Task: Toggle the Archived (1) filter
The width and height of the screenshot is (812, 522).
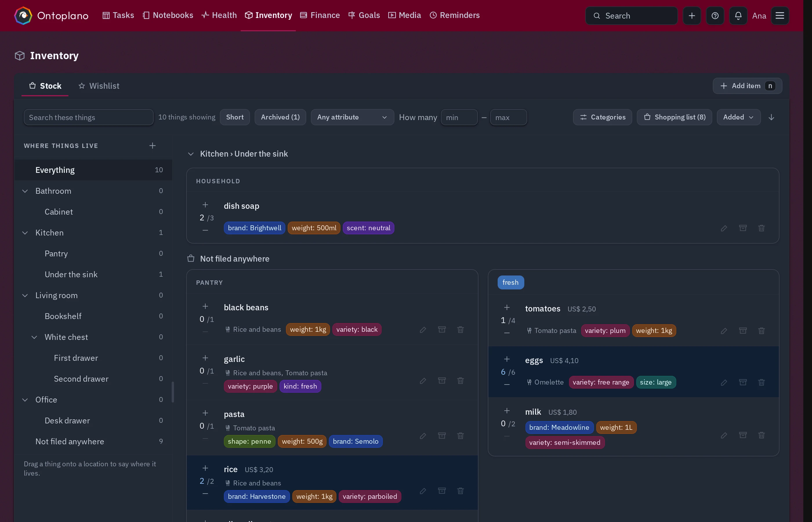Action: pos(280,117)
